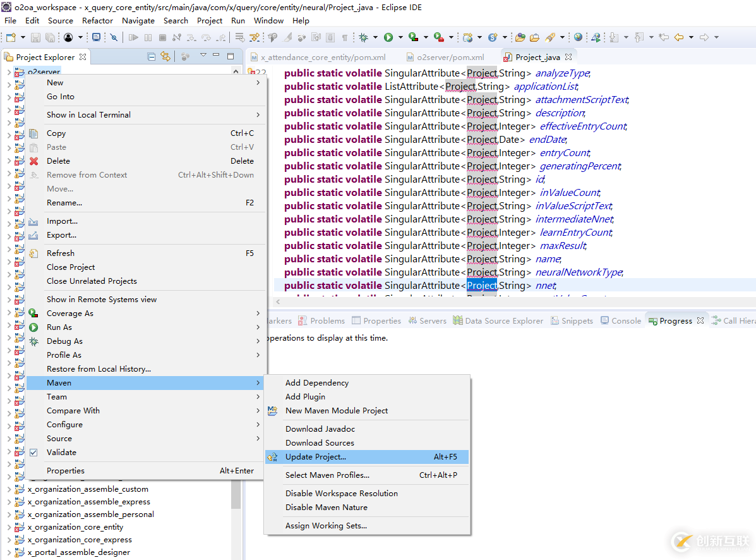The width and height of the screenshot is (756, 560).
Task: Toggle Skip All Breakpoints in toolbar
Action: pos(114,37)
